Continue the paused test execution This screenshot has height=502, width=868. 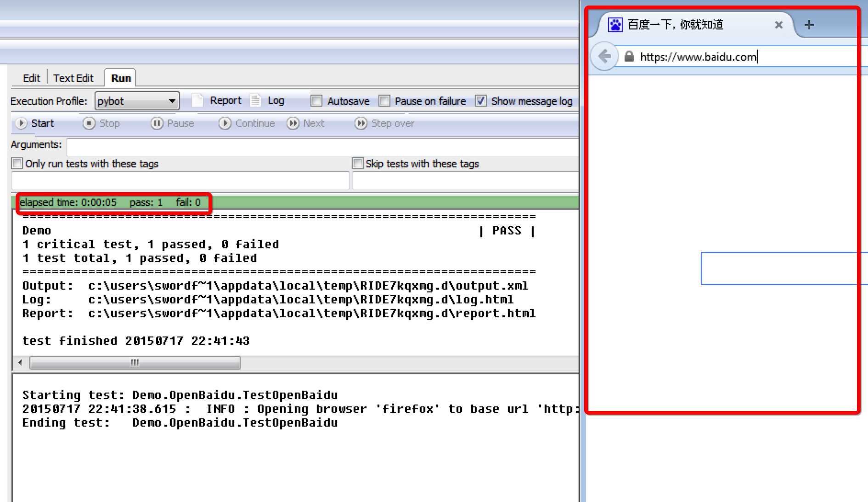(247, 123)
